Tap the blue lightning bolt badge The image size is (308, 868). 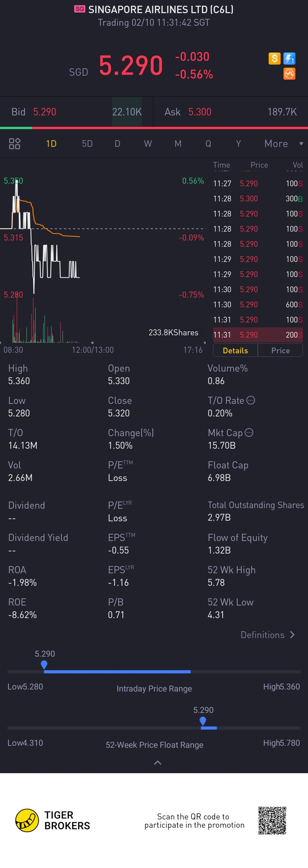tap(289, 59)
